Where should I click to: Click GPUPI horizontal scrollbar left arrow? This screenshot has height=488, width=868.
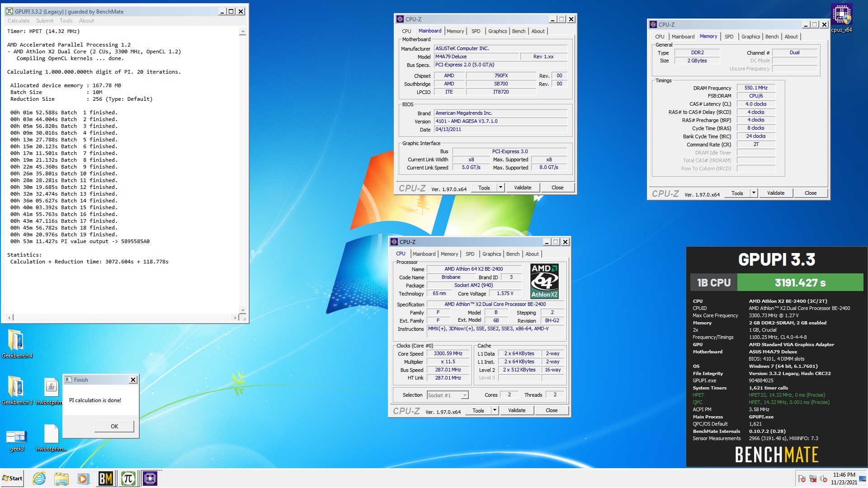pyautogui.click(x=10, y=318)
